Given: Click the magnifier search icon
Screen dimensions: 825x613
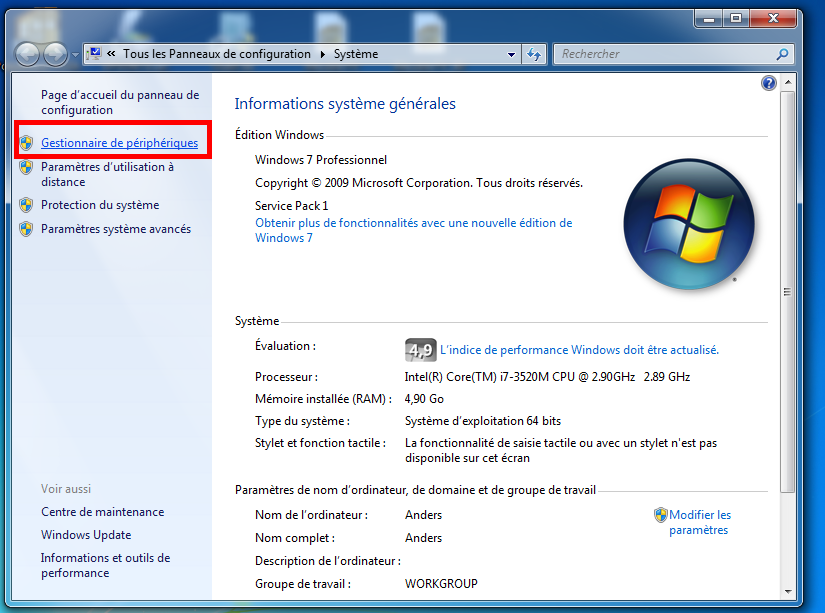Looking at the screenshot, I should click(782, 54).
